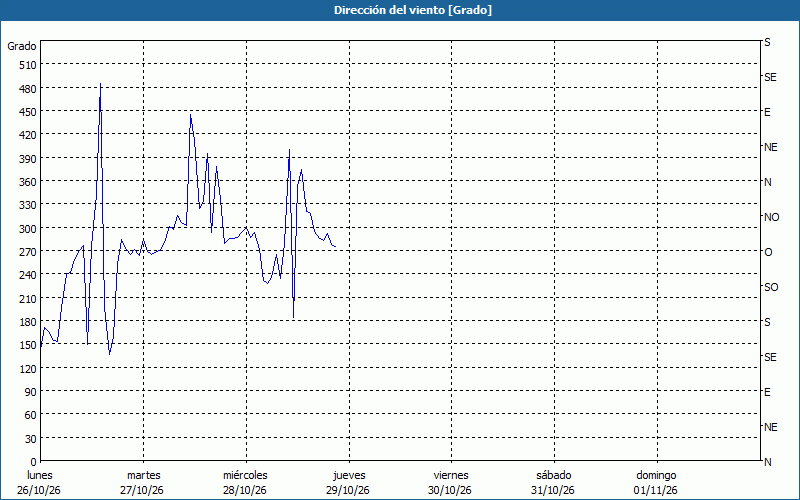Select the 270 degree axis label

pyautogui.click(x=28, y=252)
